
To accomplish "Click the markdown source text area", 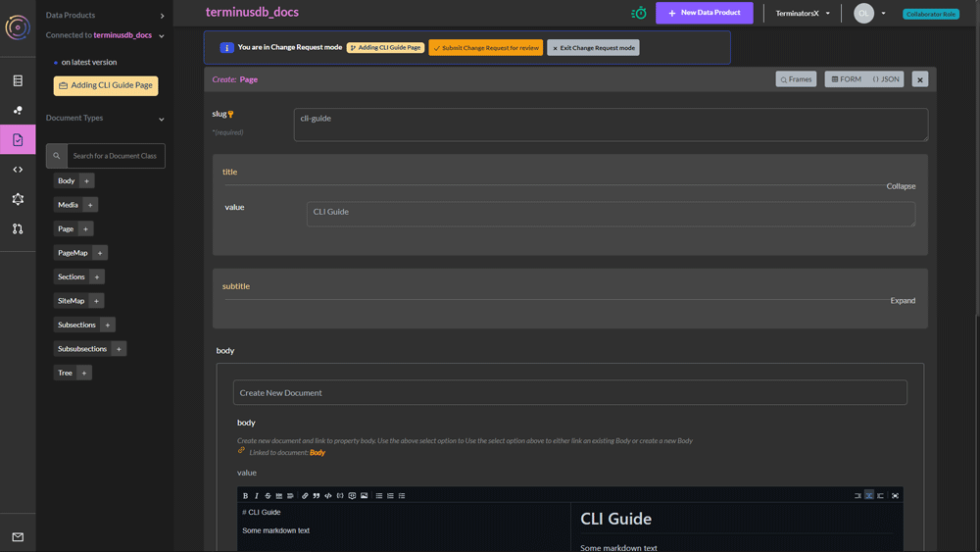I will tap(404, 527).
